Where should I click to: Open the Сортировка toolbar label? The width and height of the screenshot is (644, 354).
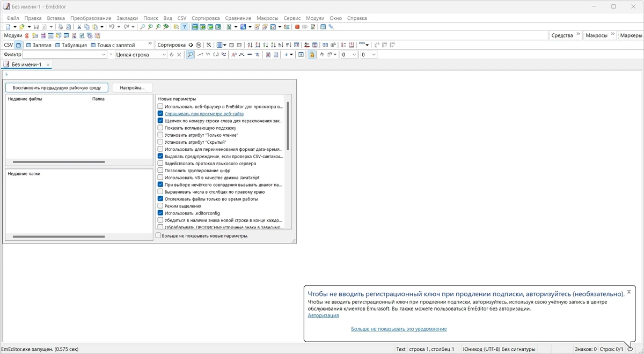point(171,45)
